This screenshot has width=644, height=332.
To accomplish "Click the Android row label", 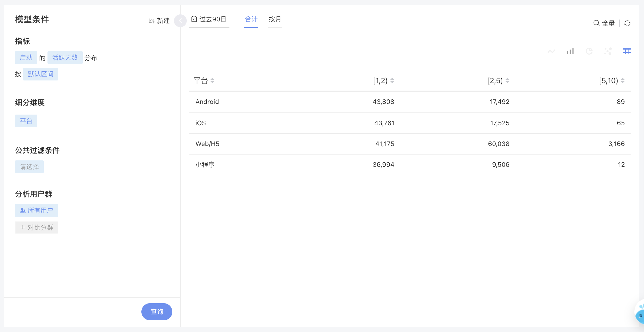I will pos(207,102).
